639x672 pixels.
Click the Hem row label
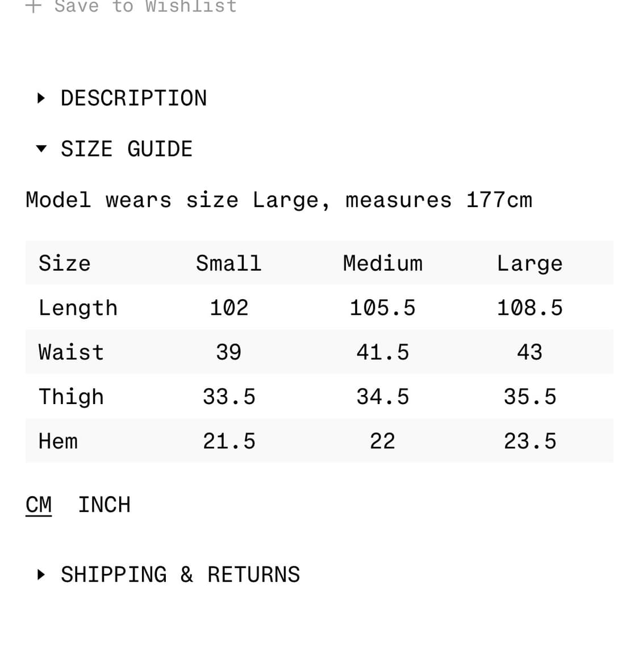[58, 441]
